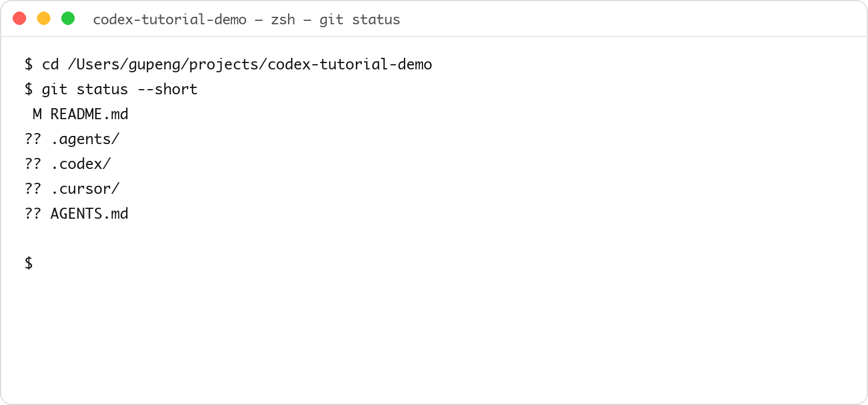This screenshot has width=868, height=405.
Task: Click the ?? marker beside .cursor/
Action: coord(33,189)
